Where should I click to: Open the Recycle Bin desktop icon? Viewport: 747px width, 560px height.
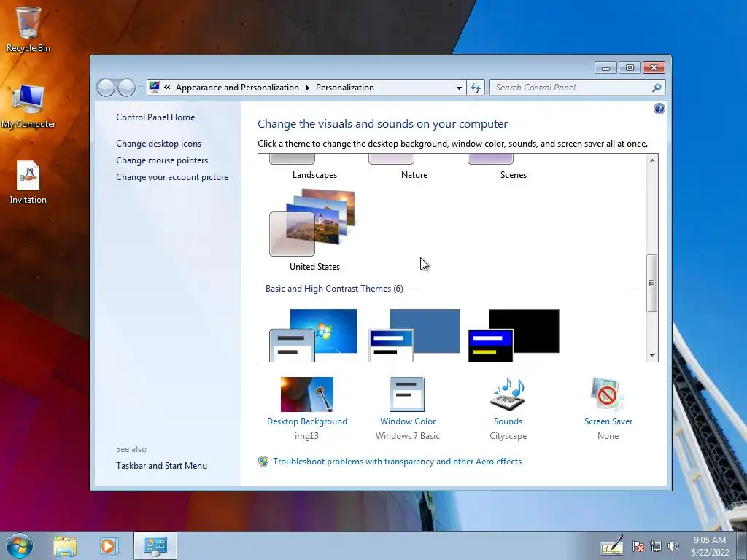28,29
